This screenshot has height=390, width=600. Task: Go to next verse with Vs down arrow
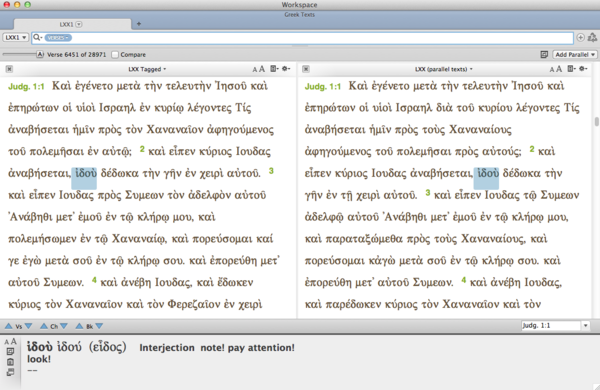click(x=28, y=326)
